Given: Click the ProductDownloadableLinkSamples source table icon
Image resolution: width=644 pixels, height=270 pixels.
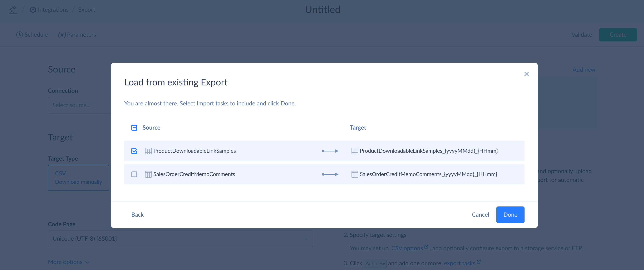Looking at the screenshot, I should pyautogui.click(x=148, y=151).
